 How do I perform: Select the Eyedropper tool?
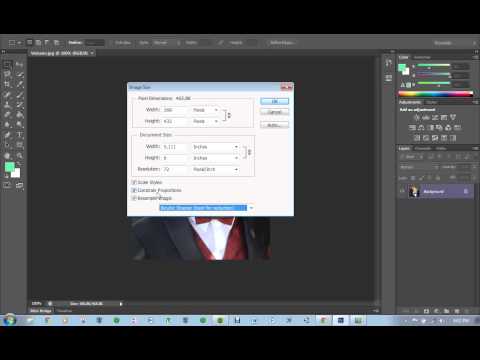coord(20,84)
